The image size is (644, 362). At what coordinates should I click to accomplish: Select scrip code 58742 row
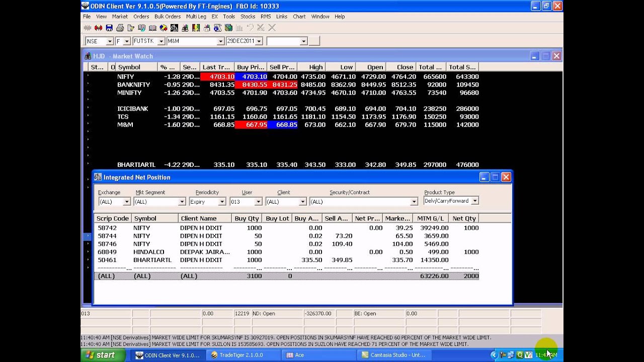coord(287,228)
